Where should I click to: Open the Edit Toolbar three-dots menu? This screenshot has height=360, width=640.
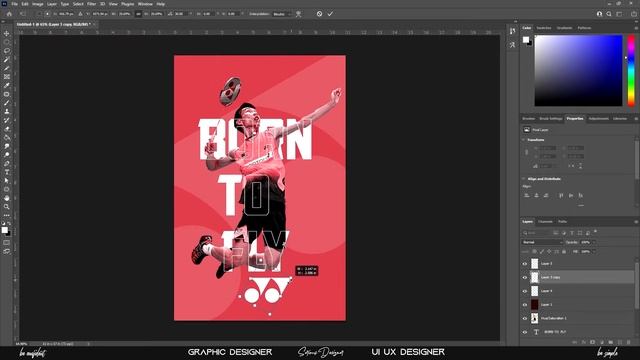[7, 215]
